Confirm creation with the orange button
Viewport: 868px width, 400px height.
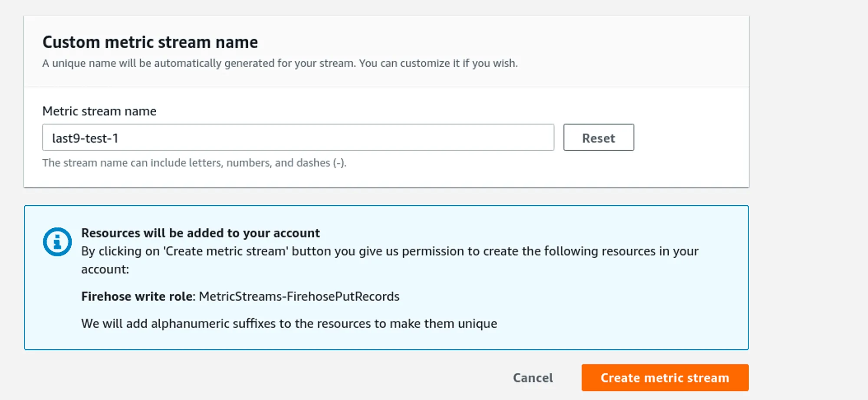pos(664,377)
